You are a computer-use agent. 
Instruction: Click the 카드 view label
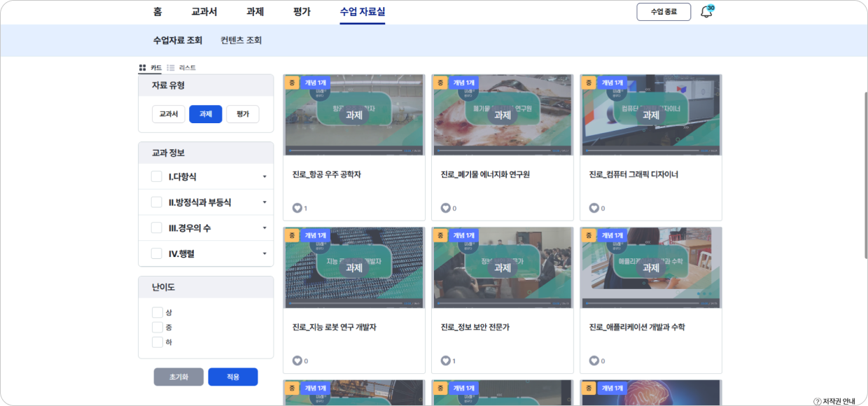pyautogui.click(x=156, y=68)
